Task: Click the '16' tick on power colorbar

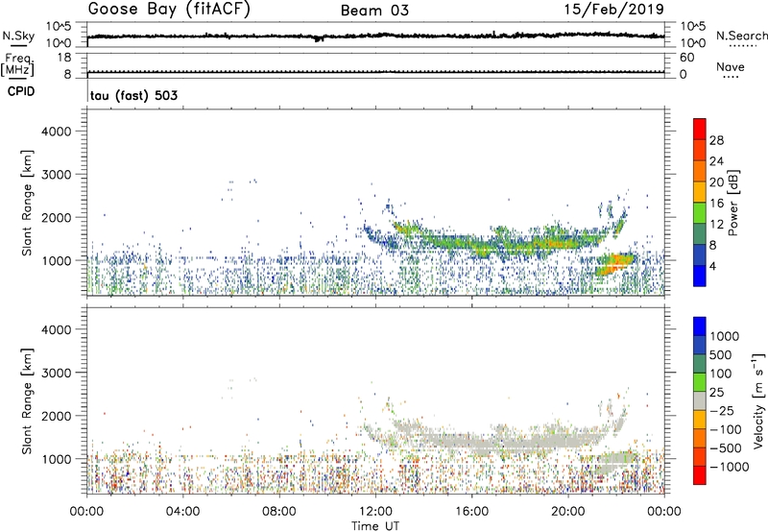Action: click(x=716, y=204)
